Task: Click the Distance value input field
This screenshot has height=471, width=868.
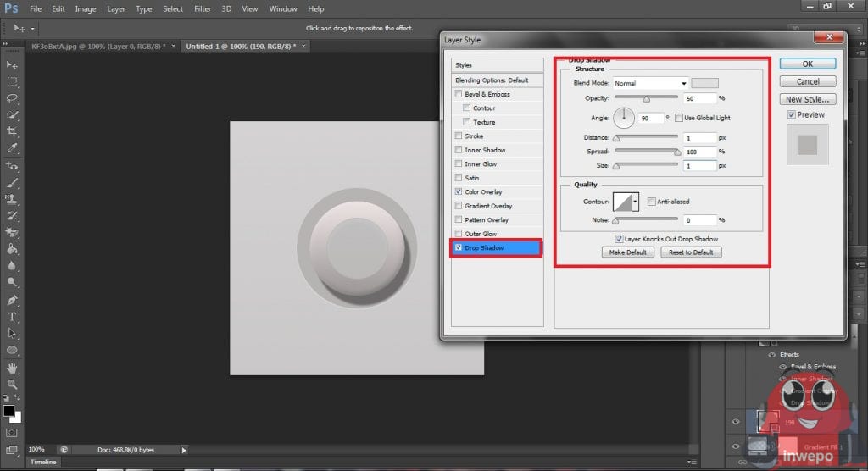Action: click(x=700, y=138)
